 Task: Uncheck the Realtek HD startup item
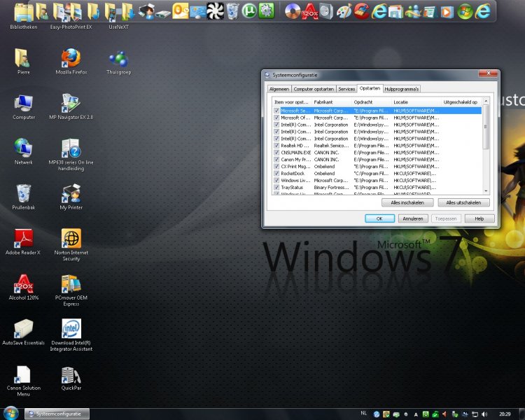pyautogui.click(x=276, y=146)
